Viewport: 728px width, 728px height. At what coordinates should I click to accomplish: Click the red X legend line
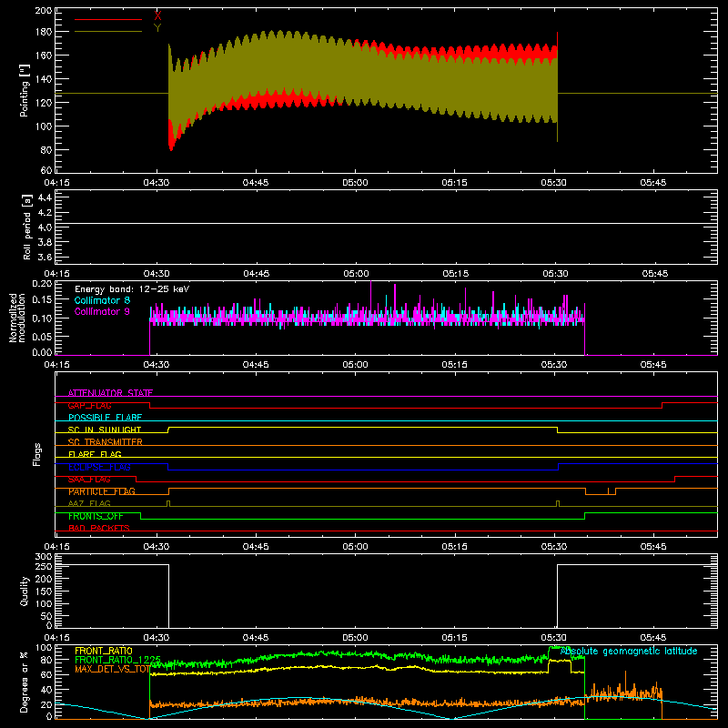point(108,19)
